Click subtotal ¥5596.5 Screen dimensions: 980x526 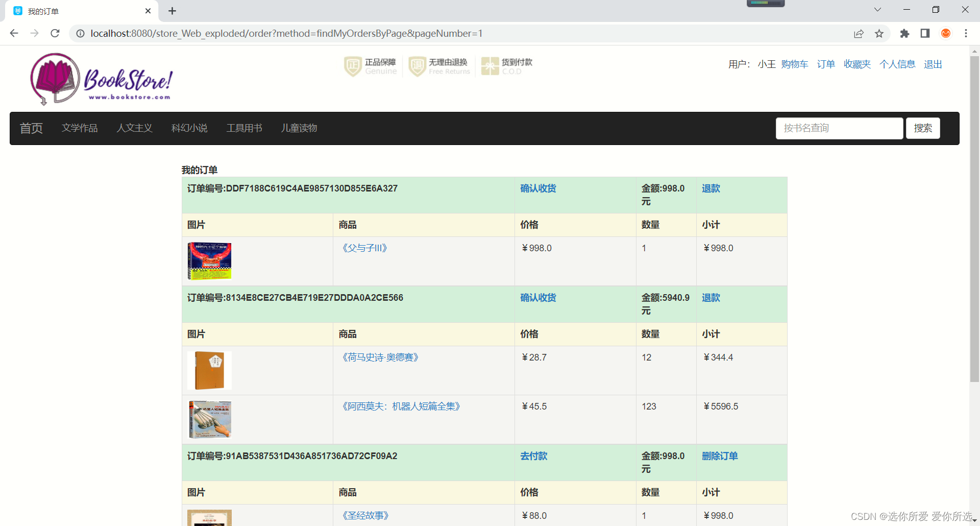click(721, 407)
